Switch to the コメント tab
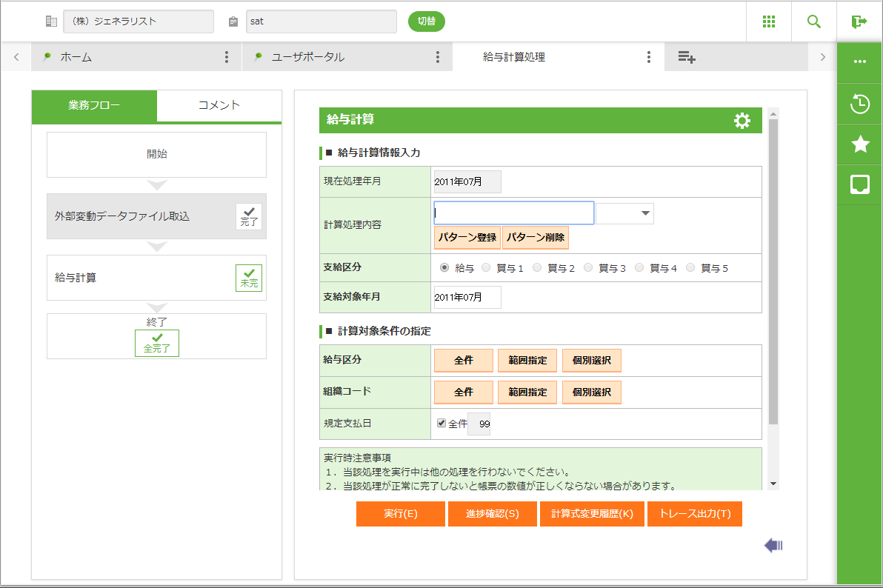The image size is (883, 588). 219,105
